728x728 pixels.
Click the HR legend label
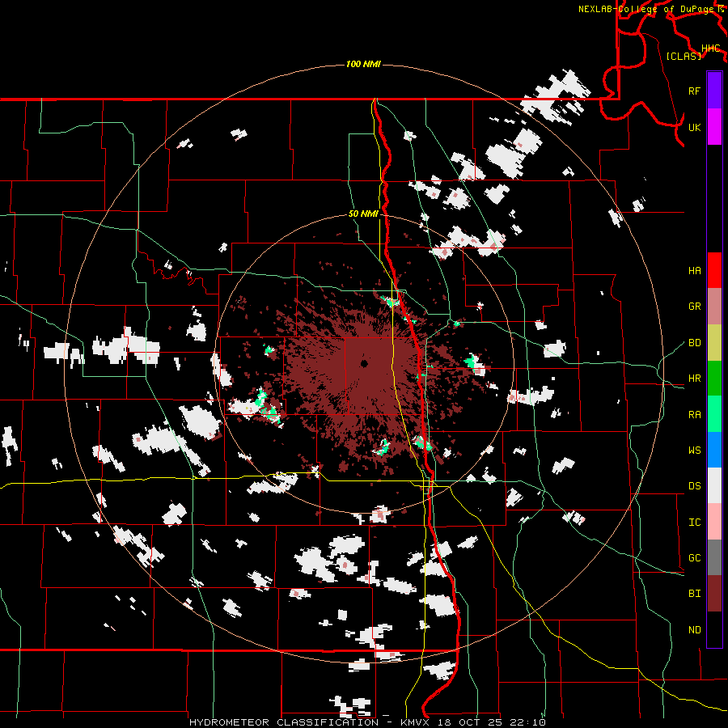click(x=694, y=379)
